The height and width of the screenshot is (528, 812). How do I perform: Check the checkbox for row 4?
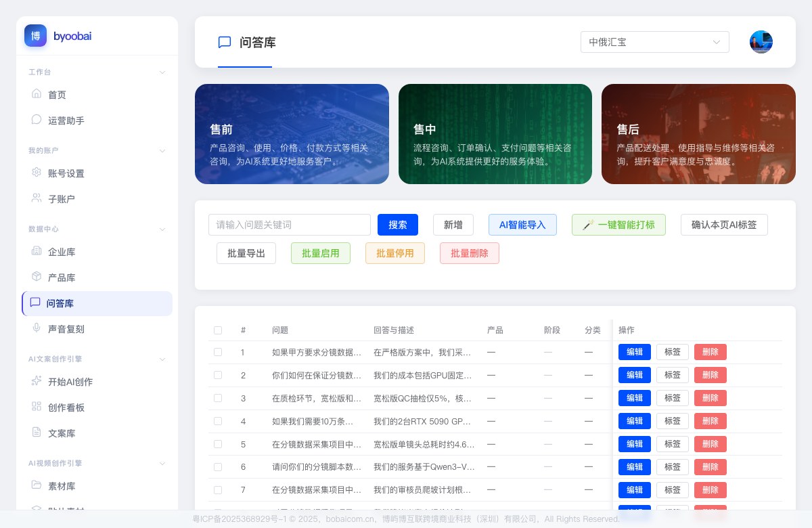click(x=218, y=421)
